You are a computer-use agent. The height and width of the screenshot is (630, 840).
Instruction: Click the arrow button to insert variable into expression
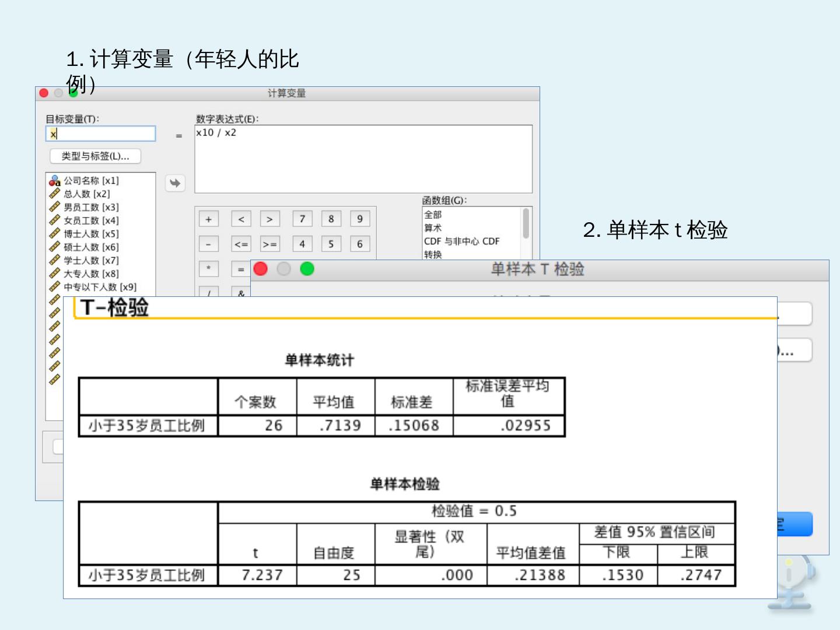175,183
